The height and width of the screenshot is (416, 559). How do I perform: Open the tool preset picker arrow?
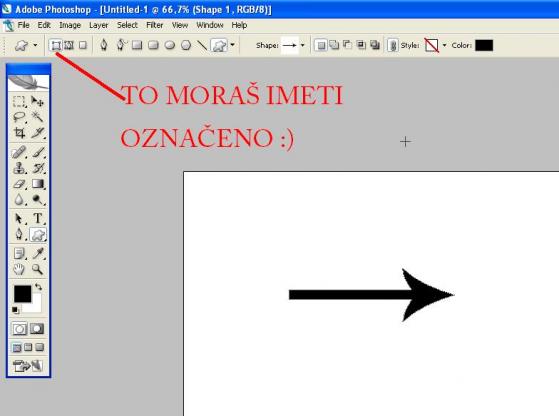tap(35, 45)
